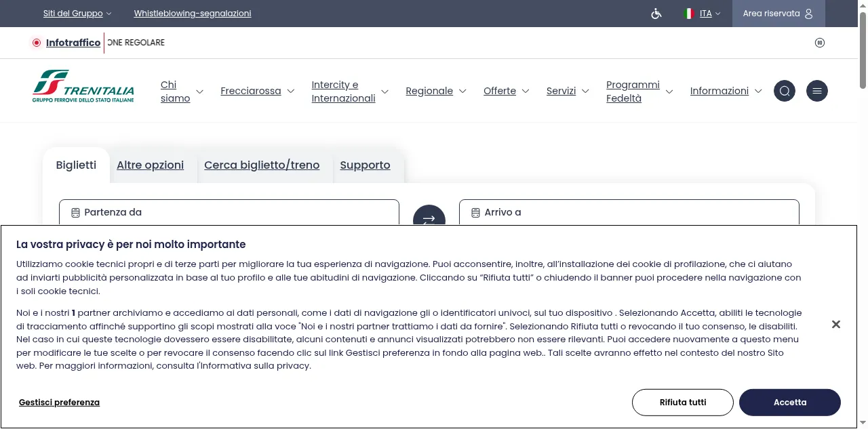
Task: Click the cookie banner heading about privacy
Action: [131, 244]
